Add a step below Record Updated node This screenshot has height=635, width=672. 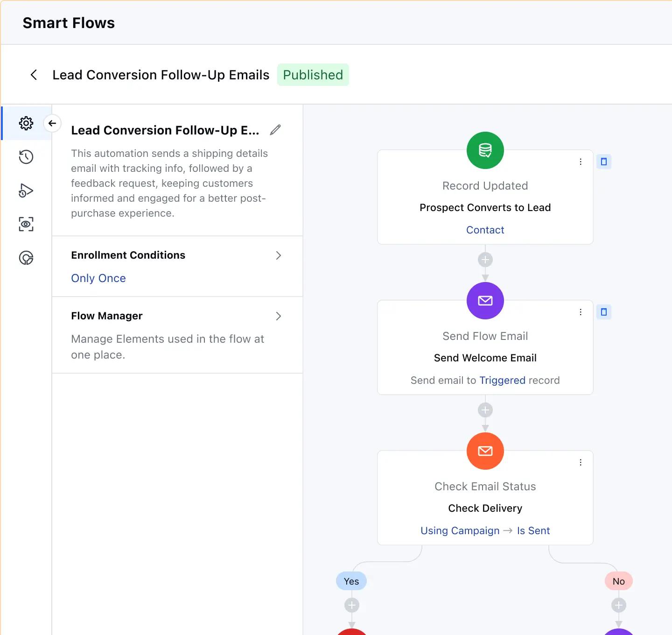pyautogui.click(x=485, y=260)
